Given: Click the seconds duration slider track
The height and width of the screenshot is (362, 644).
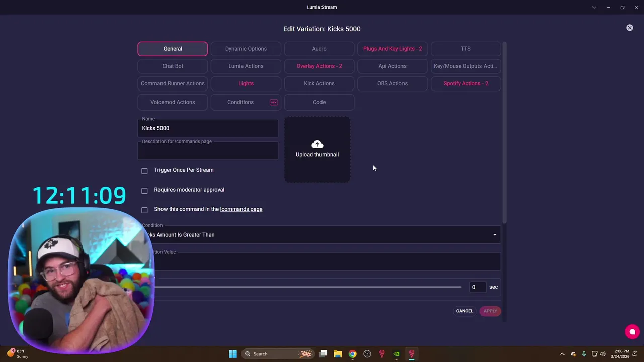Looking at the screenshot, I should click(x=308, y=287).
